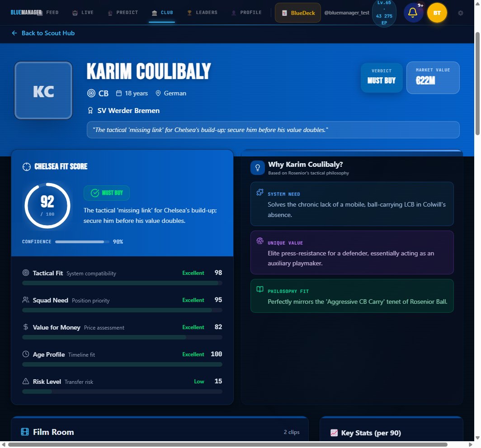This screenshot has width=481, height=448.
Task: Click the '2 clips' label
Action: click(x=292, y=432)
